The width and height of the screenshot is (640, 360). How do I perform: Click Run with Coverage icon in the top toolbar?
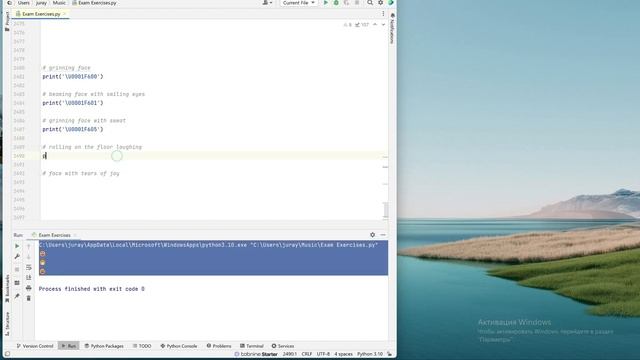347,3
